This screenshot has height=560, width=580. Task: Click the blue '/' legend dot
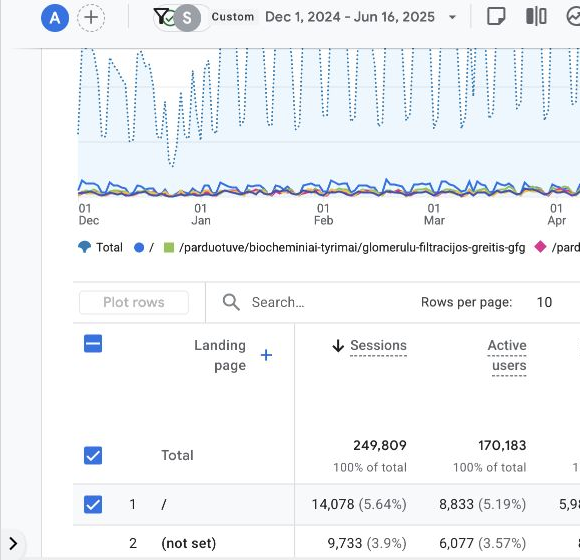coord(139,247)
